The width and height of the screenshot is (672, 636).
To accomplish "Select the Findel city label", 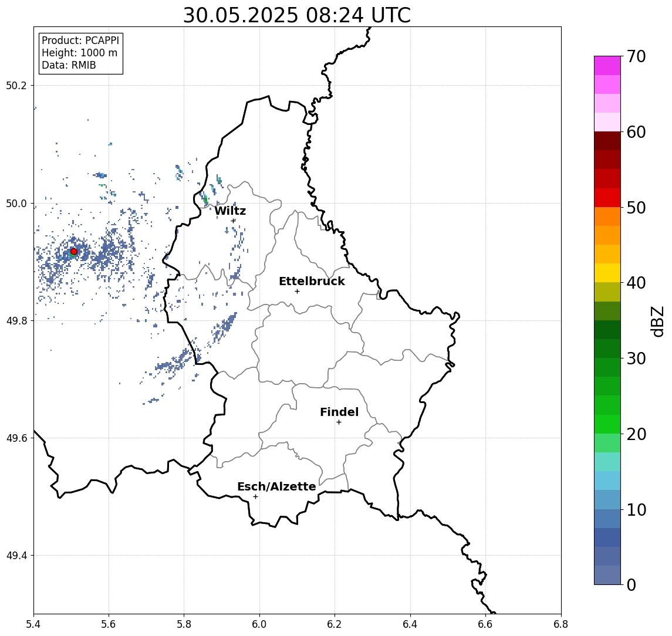I will [x=339, y=412].
